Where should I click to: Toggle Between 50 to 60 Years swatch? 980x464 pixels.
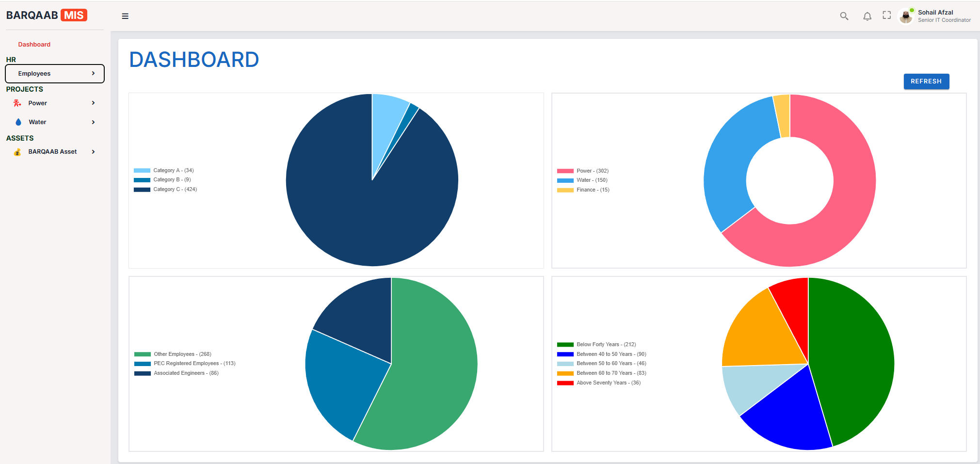click(x=565, y=364)
